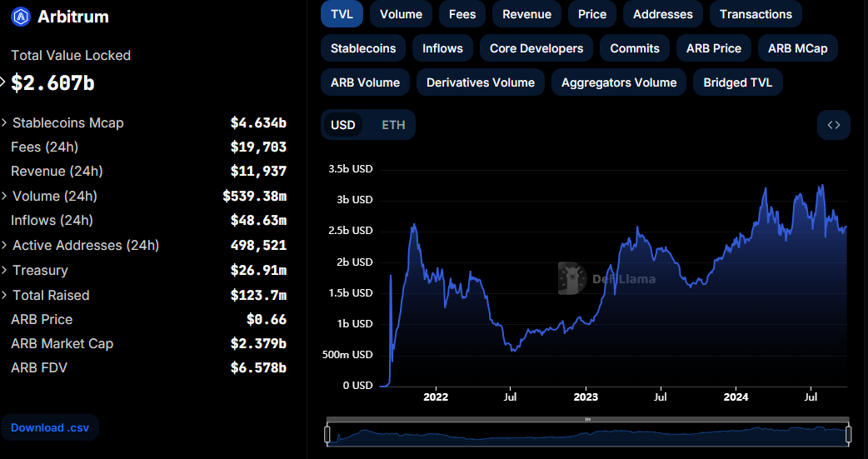Toggle the Volume chart metric
This screenshot has height=459, width=868.
[x=401, y=14]
